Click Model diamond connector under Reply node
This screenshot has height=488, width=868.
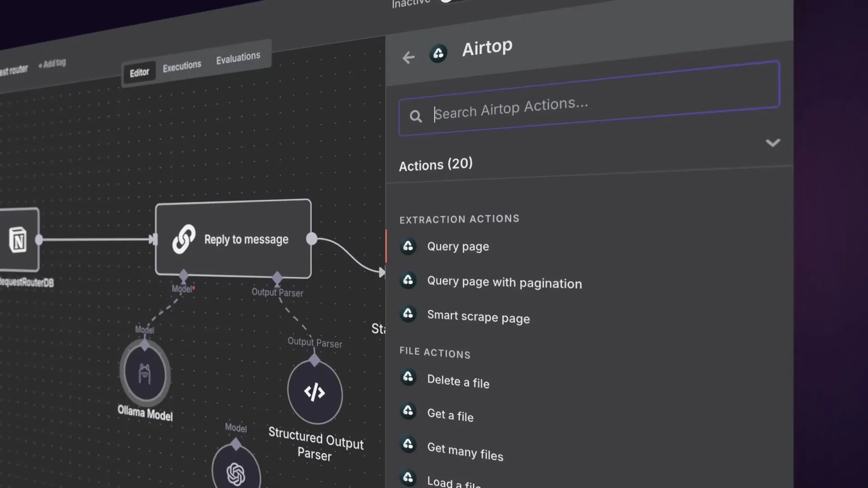coord(184,275)
